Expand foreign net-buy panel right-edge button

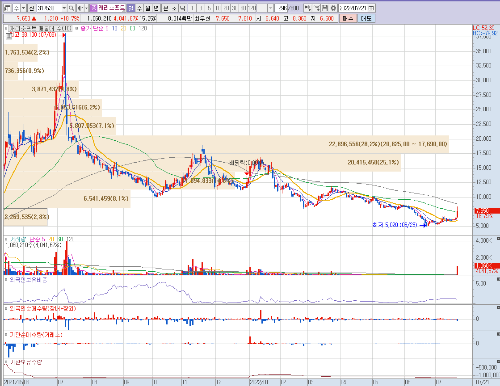point(498,308)
